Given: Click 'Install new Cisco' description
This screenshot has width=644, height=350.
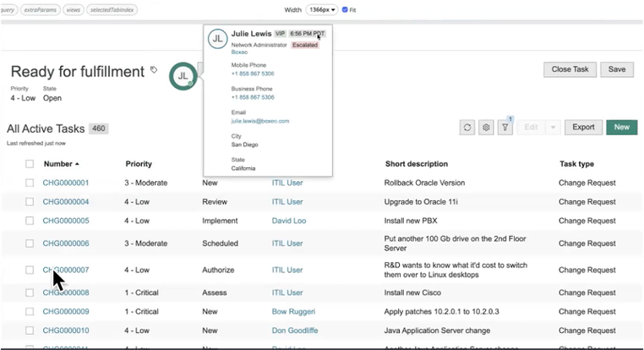Looking at the screenshot, I should (x=412, y=293).
